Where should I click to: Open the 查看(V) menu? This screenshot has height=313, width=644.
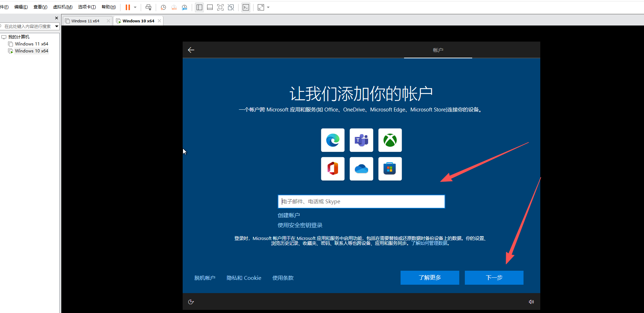tap(40, 7)
